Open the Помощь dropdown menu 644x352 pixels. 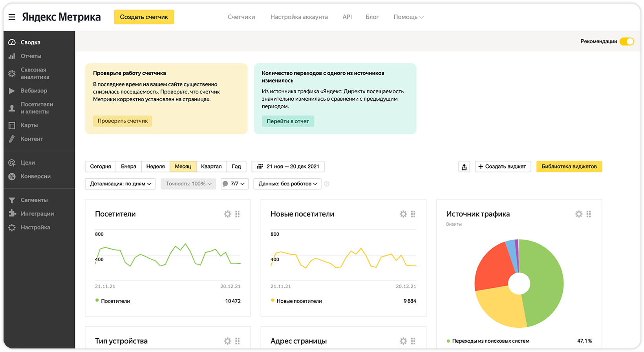pos(408,17)
